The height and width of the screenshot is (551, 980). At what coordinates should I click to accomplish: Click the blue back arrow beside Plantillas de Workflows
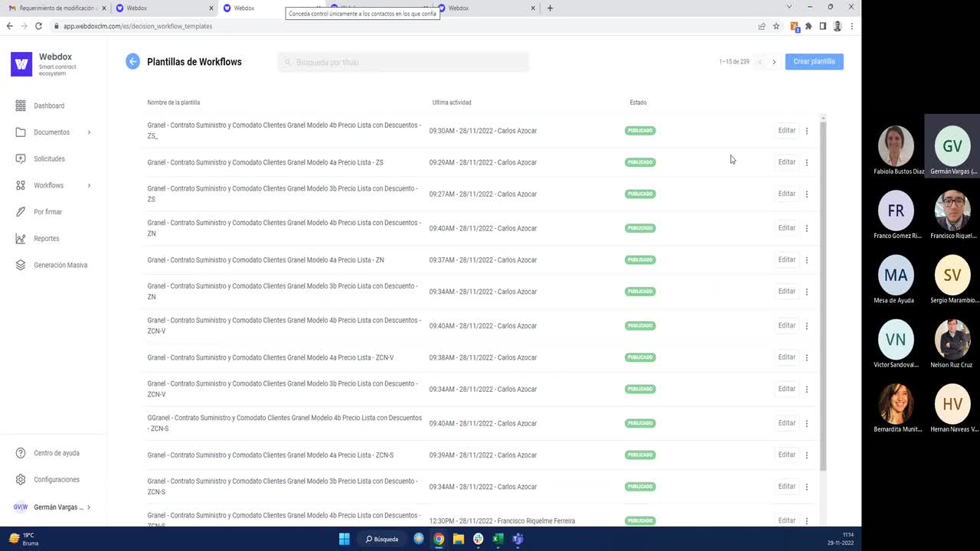tap(133, 62)
